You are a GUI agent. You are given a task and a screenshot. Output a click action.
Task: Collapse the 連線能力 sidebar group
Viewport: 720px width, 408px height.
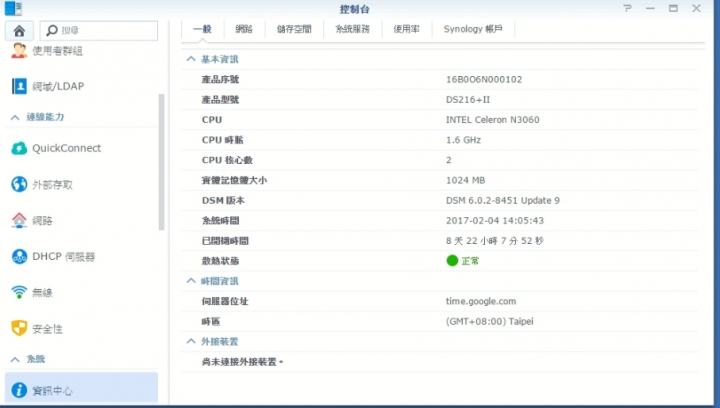click(x=15, y=117)
